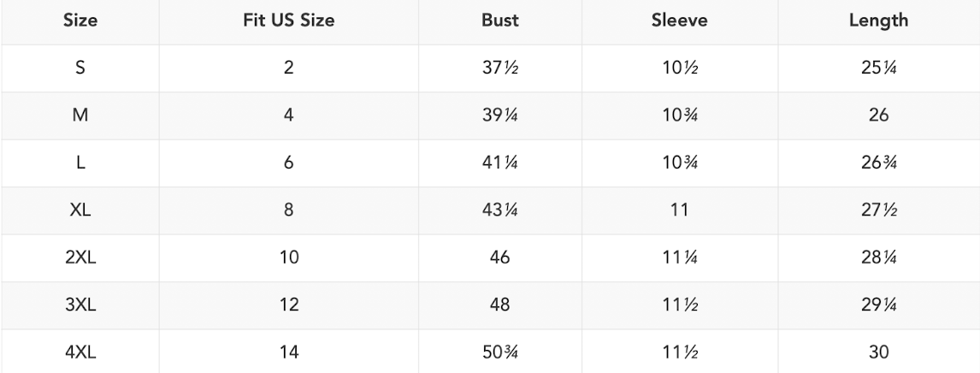
Task: Click the Bust column header
Action: (499, 22)
